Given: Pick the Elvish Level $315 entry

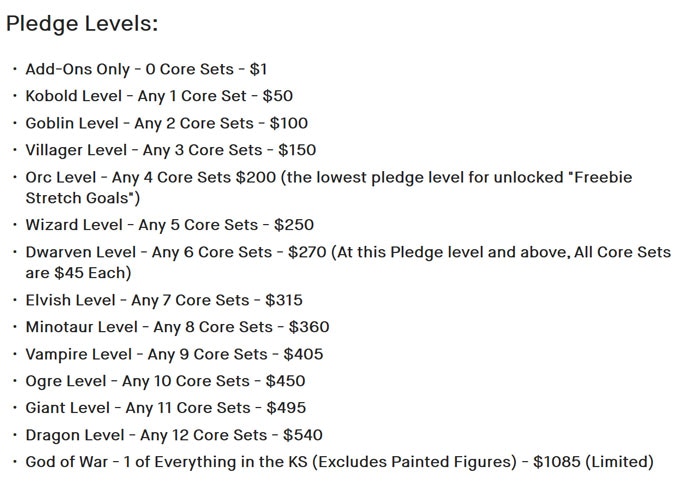Looking at the screenshot, I should [164, 300].
